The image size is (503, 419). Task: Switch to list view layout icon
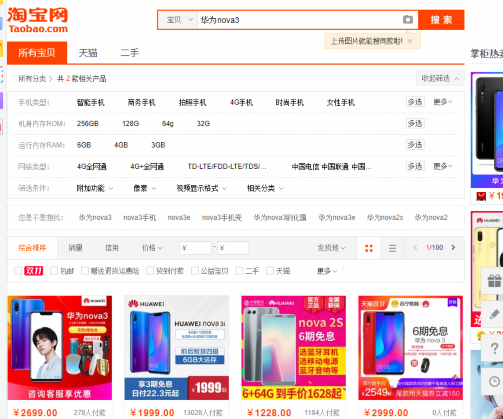tap(392, 248)
